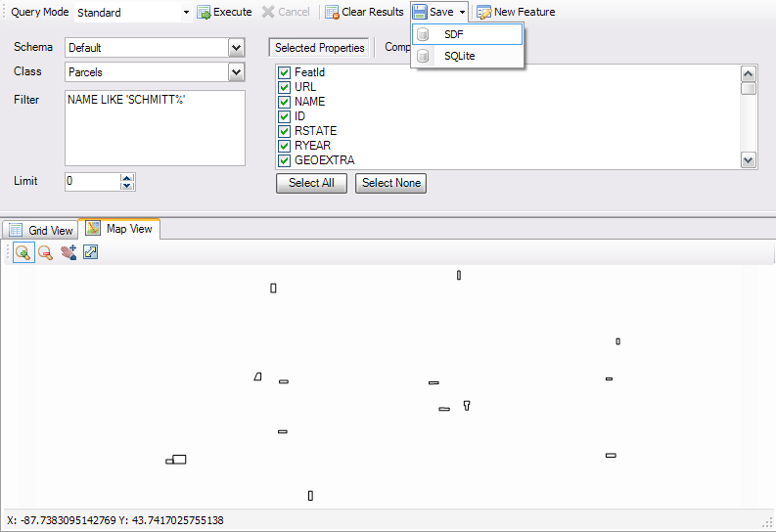Click the Save floppy disk icon

(420, 12)
